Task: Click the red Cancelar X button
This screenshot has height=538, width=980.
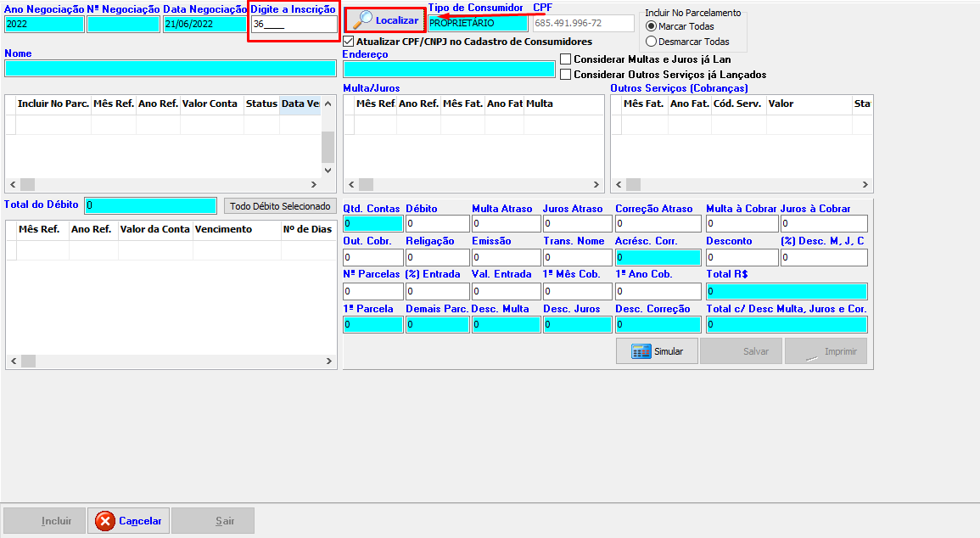Action: click(129, 521)
